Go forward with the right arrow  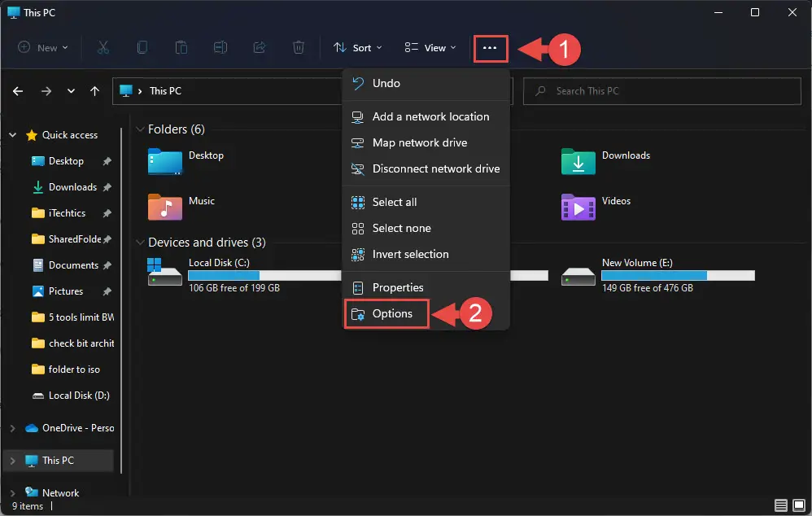click(x=46, y=91)
